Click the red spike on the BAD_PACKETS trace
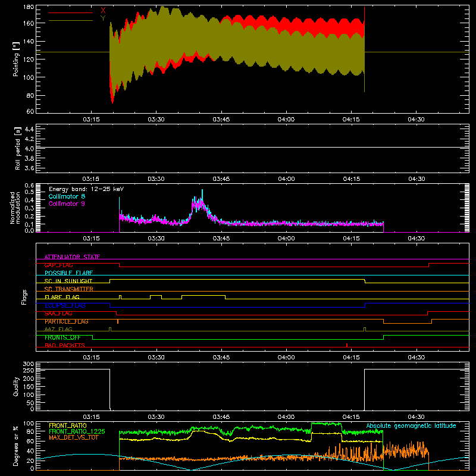The height and width of the screenshot is (476, 476). 347,345
